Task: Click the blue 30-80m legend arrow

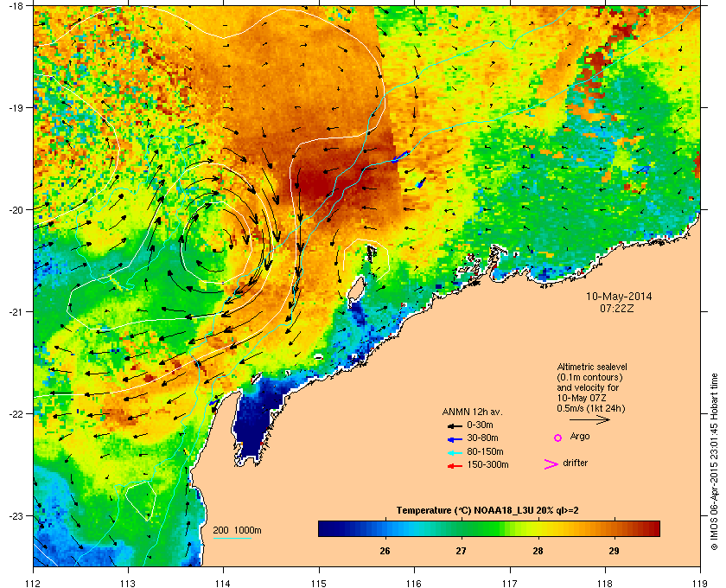Action: coord(455,438)
